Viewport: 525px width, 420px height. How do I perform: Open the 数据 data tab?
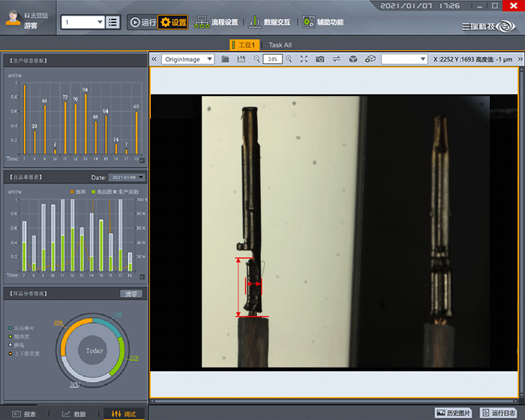(x=74, y=414)
